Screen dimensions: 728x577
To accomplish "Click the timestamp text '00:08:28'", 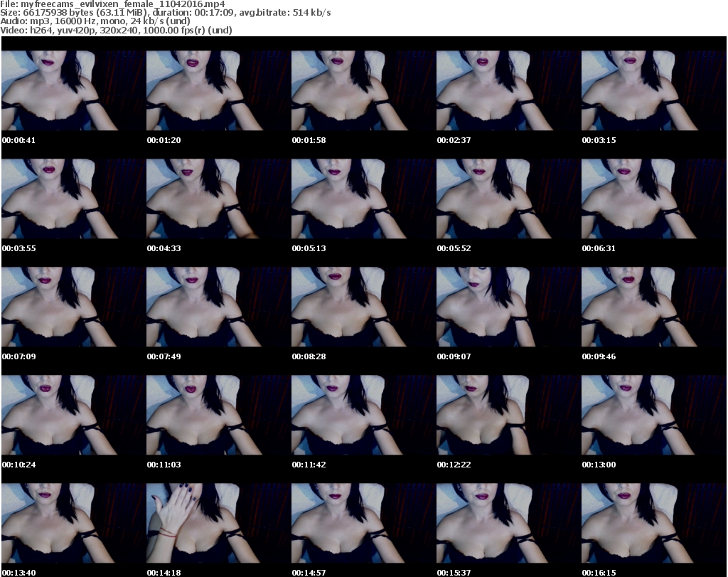I will 309,356.
